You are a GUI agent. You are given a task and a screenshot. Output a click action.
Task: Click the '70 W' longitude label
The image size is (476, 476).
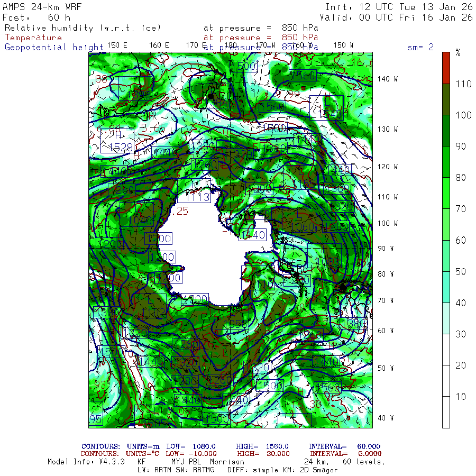386,300
